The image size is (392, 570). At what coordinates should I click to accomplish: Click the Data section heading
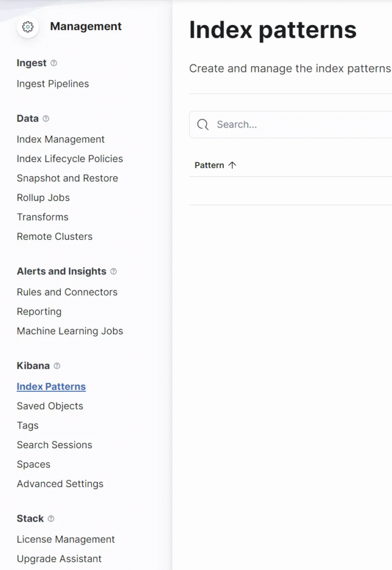[28, 119]
